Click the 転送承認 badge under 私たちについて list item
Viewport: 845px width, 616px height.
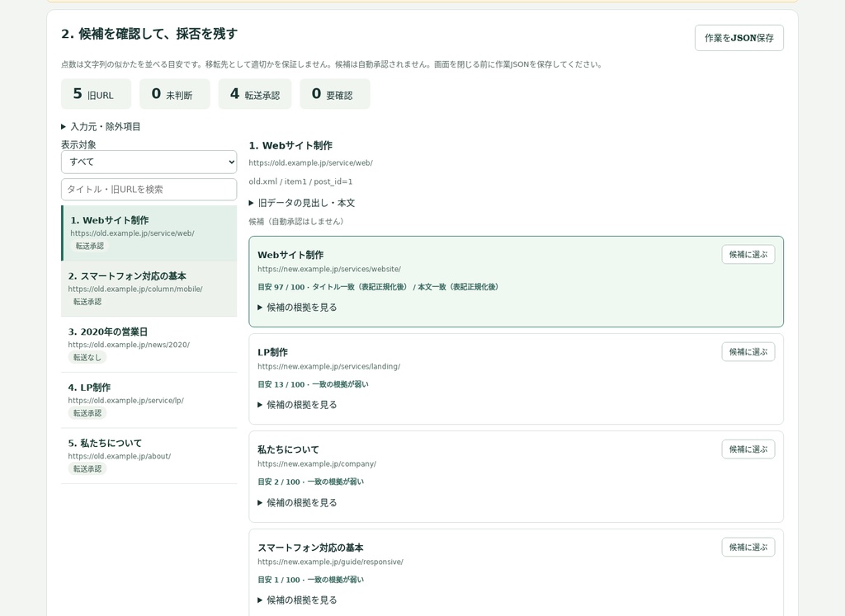pos(87,469)
